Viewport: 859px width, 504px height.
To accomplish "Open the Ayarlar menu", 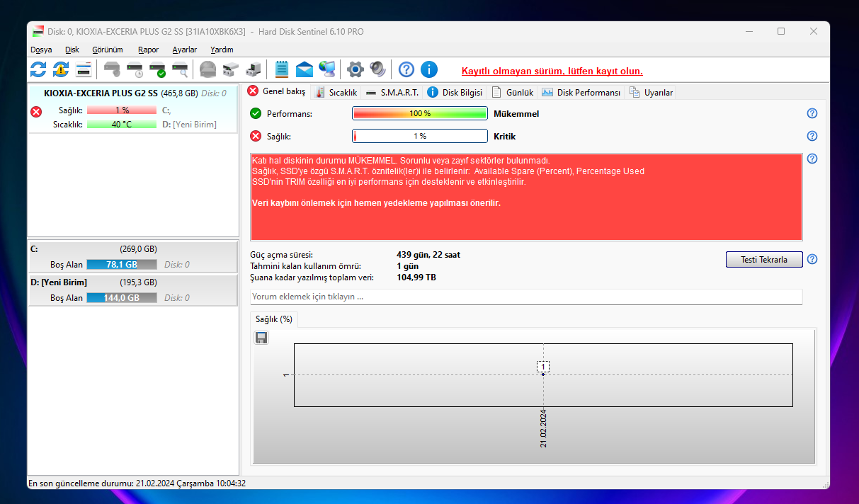I will [x=185, y=50].
